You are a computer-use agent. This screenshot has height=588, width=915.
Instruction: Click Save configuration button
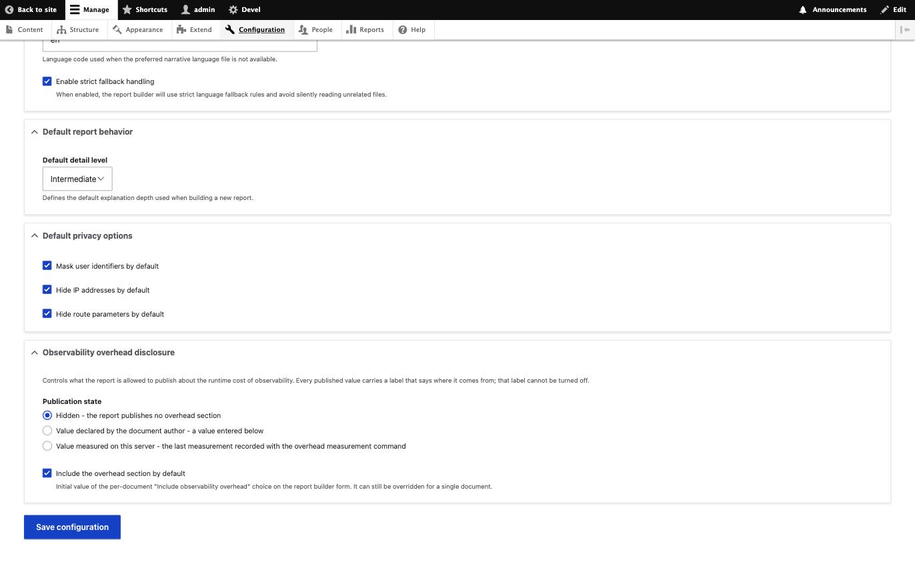pos(72,527)
